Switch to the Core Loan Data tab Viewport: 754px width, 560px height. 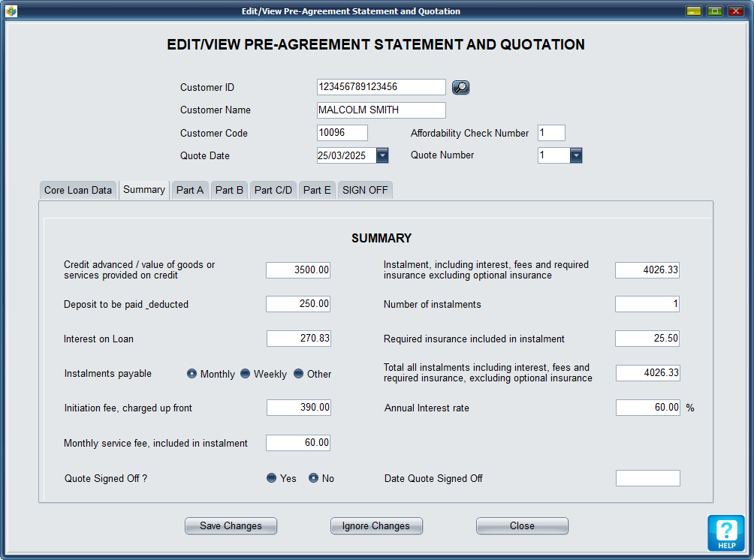pyautogui.click(x=78, y=190)
